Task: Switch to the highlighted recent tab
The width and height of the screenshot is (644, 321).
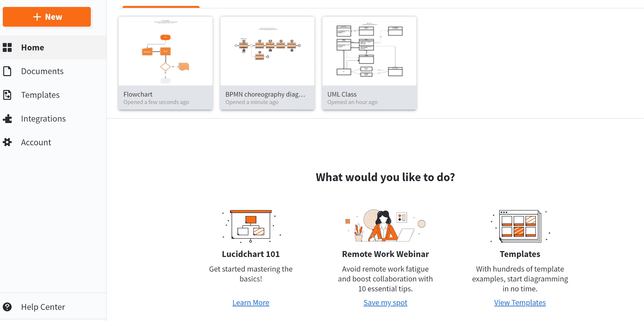Action: pos(160,5)
